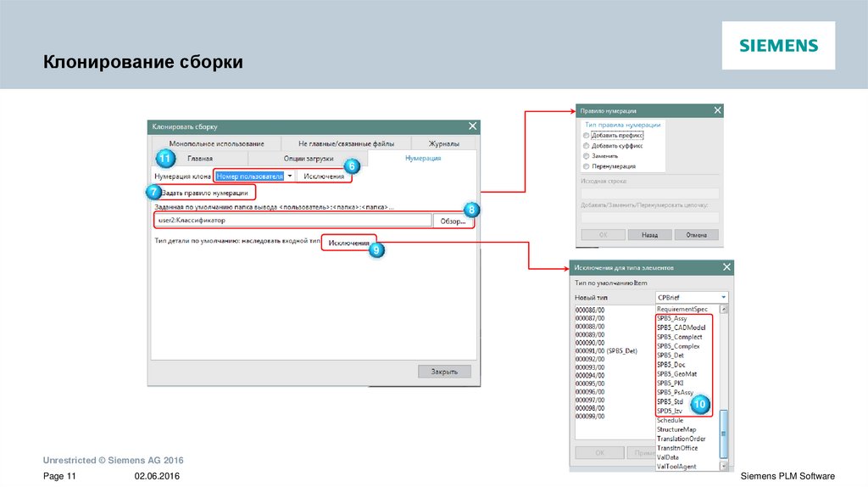The width and height of the screenshot is (868, 487).
Task: Click the Добавить/Заменить/Перенумеровать цепочку input field
Action: 650,217
